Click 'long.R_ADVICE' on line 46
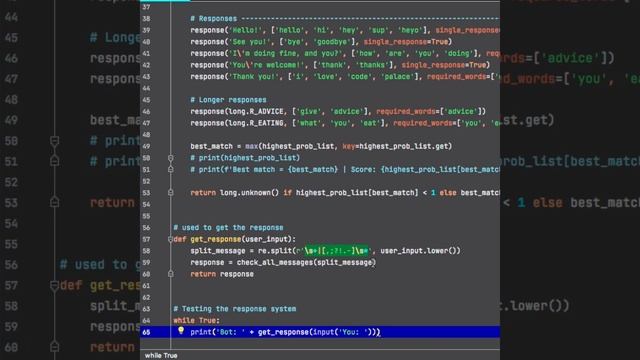640x360 pixels. [256, 111]
